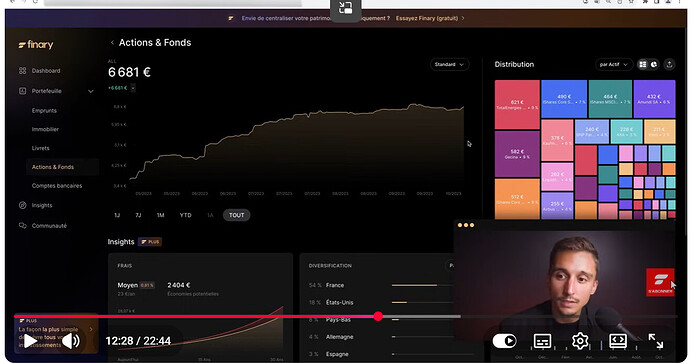
Task: Go back with the arrow beside Actions & Fonds
Action: (x=112, y=43)
